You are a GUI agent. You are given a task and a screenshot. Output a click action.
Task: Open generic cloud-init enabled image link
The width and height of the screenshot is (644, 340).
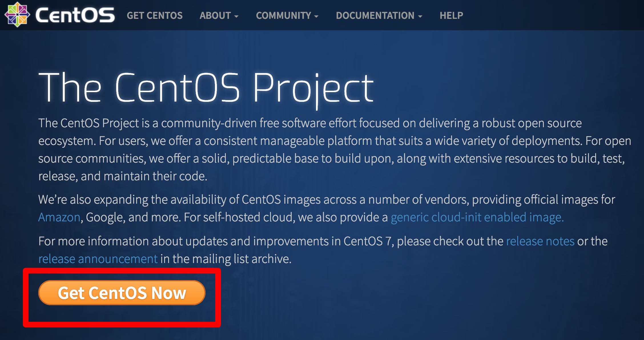tap(477, 217)
